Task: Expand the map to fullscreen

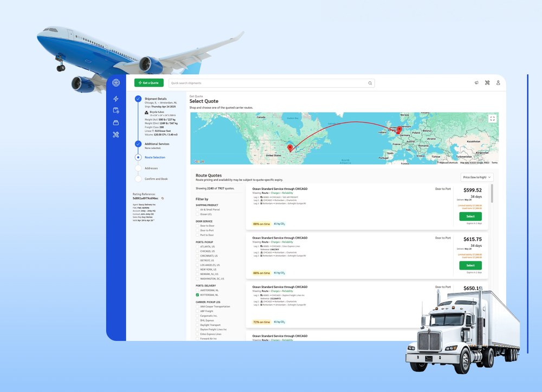Action: tap(492, 119)
